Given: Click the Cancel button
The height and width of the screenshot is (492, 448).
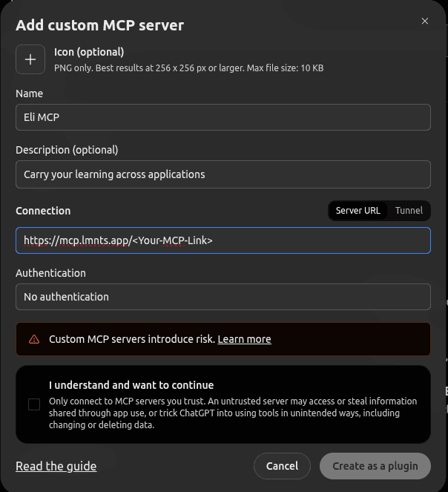Looking at the screenshot, I should click(x=282, y=466).
